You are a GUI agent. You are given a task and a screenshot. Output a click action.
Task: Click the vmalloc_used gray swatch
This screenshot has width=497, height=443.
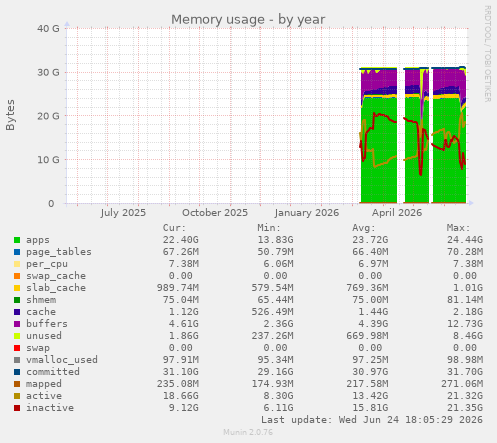tap(17, 360)
